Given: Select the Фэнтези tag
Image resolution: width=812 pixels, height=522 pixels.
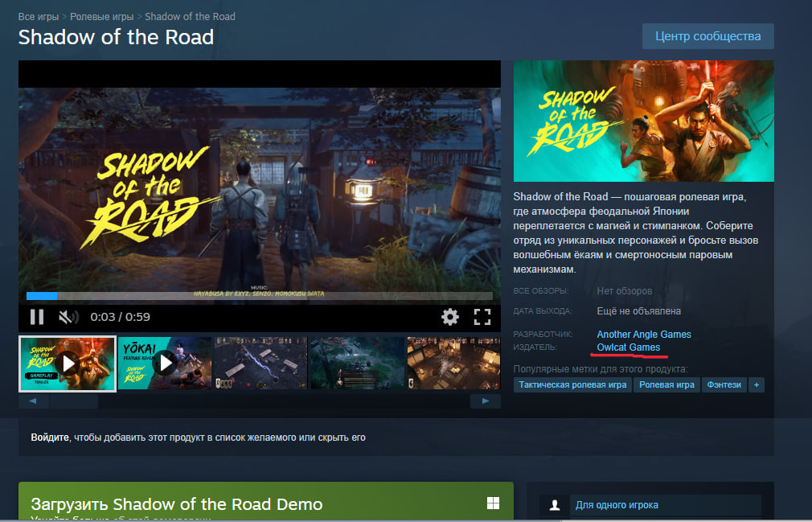Looking at the screenshot, I should 724,384.
